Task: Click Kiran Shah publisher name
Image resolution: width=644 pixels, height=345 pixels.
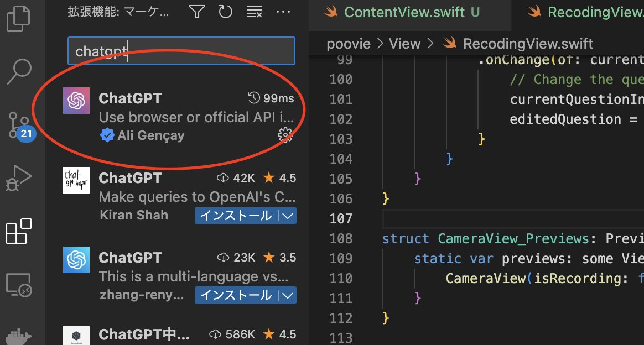Action: point(134,215)
